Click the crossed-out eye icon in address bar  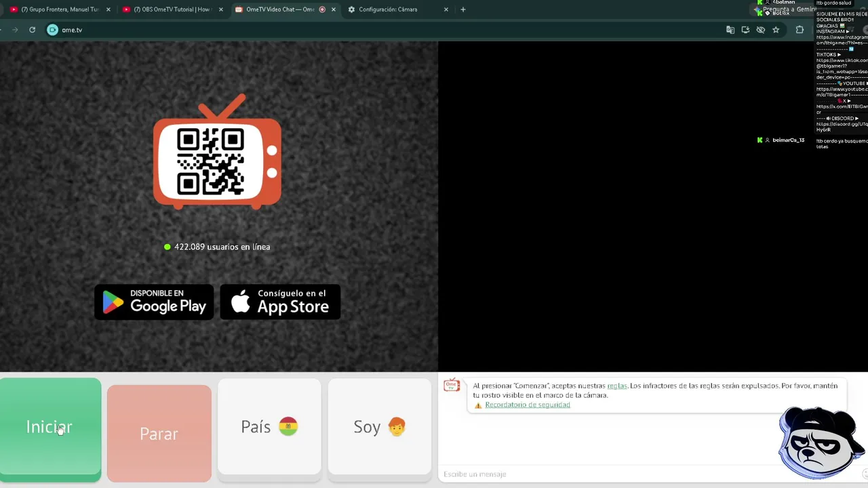coord(761,30)
